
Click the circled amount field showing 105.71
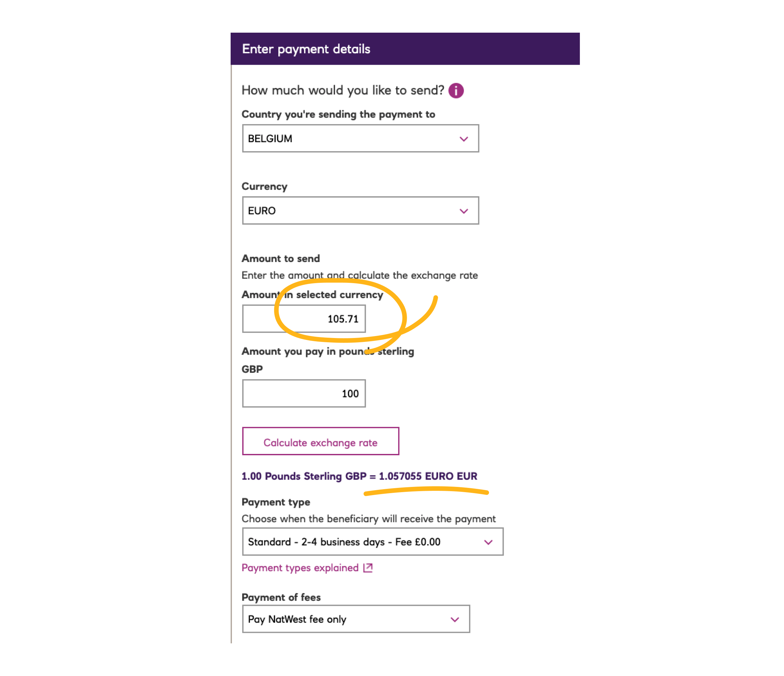pyautogui.click(x=304, y=318)
